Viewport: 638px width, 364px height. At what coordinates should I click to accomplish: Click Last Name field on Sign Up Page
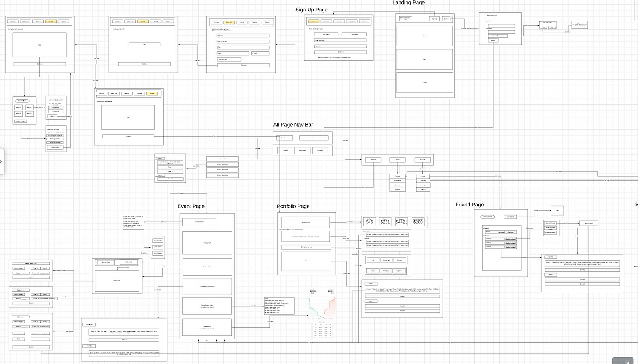[355, 34]
